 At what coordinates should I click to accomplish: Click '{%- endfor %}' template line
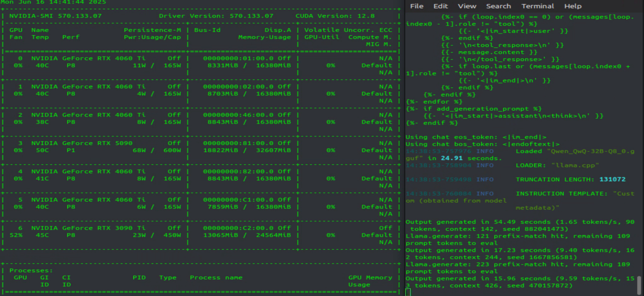[x=434, y=102]
